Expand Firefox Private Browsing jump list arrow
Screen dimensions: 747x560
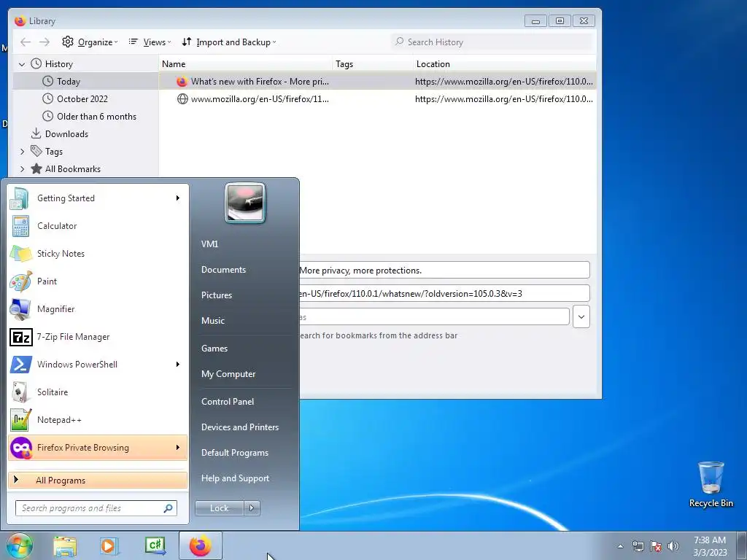(x=178, y=448)
